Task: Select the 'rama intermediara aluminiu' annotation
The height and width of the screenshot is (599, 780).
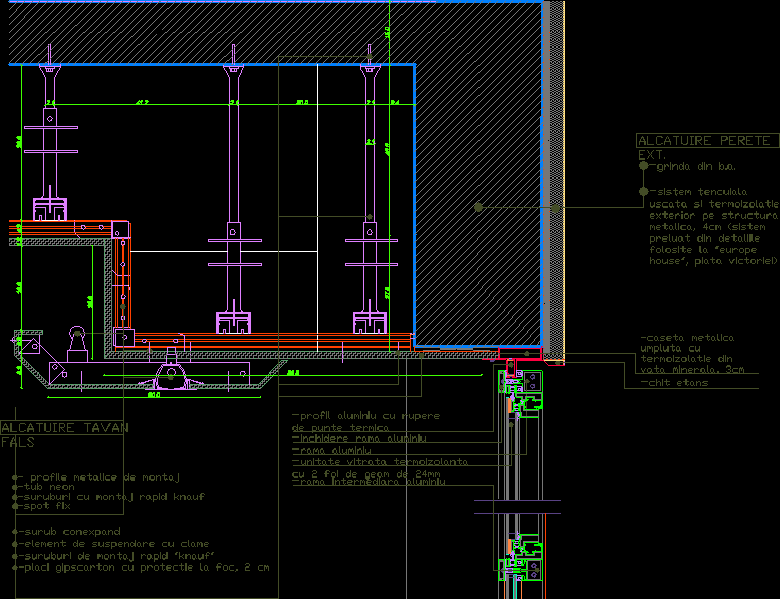Action: [372, 482]
